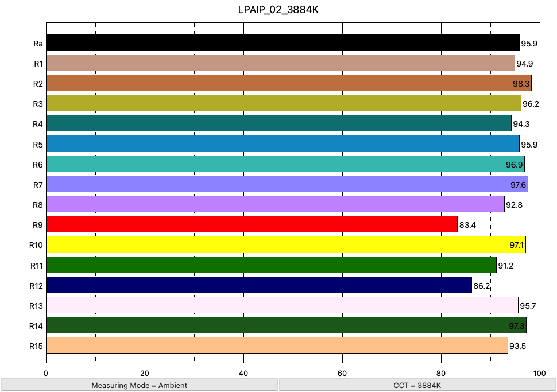Click the value 98.3 on R2 bar
Viewport: 557px width, 392px height.
[521, 84]
